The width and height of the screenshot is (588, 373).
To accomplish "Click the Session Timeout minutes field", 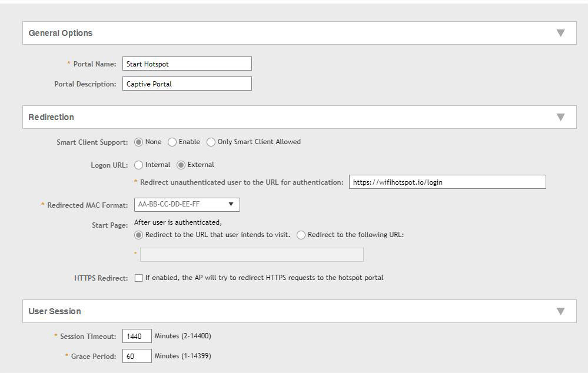I will click(x=137, y=337).
